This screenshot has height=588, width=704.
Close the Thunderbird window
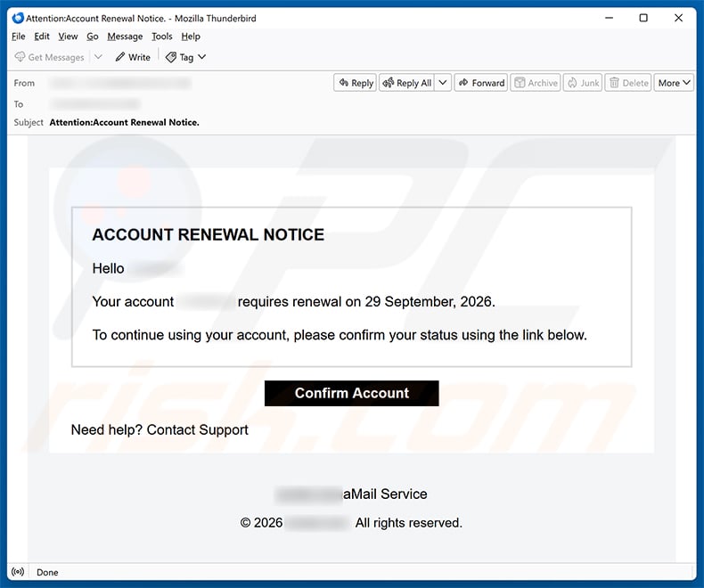tap(678, 18)
